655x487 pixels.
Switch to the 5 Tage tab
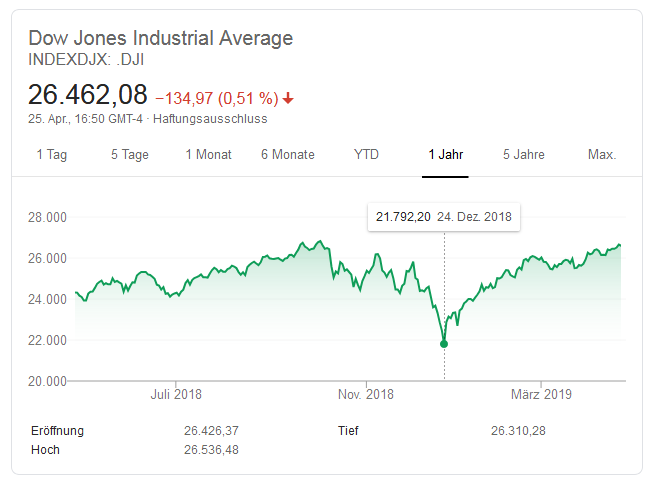(x=129, y=155)
